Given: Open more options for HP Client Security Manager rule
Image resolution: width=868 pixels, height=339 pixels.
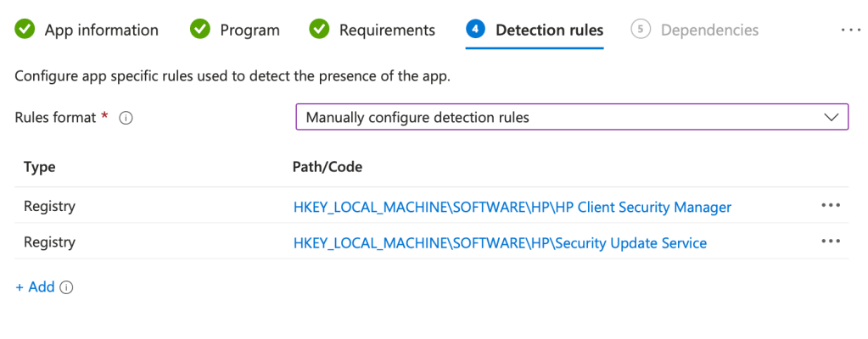Looking at the screenshot, I should [831, 206].
